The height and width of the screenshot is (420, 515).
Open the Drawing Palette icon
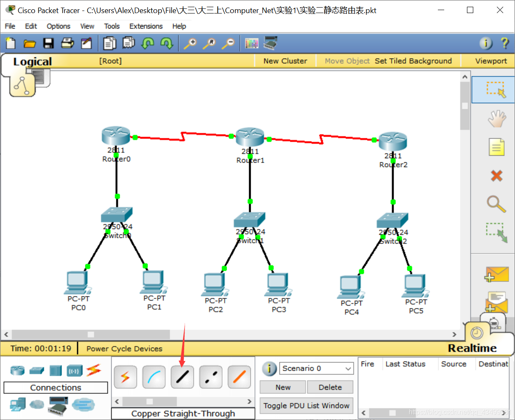point(252,43)
